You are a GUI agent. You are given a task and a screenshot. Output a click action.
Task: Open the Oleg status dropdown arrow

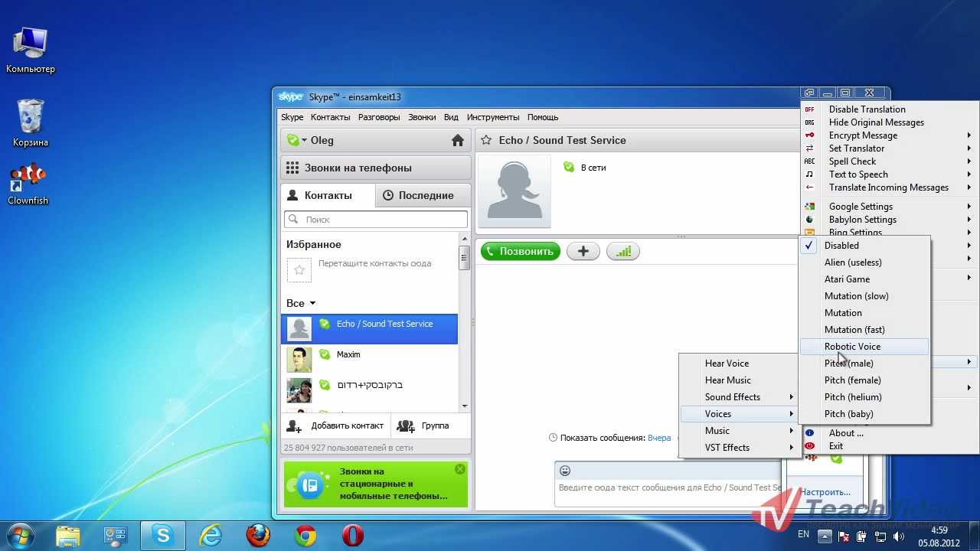tap(304, 141)
